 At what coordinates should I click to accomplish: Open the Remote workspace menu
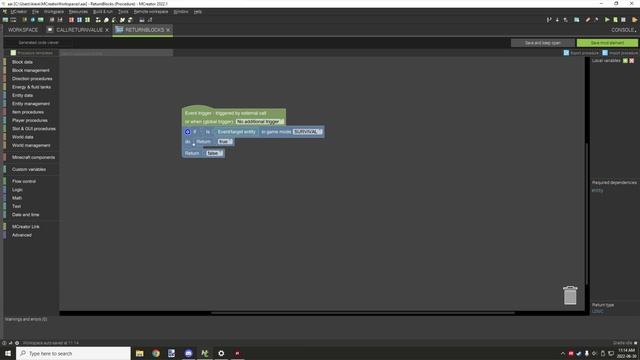pyautogui.click(x=151, y=12)
